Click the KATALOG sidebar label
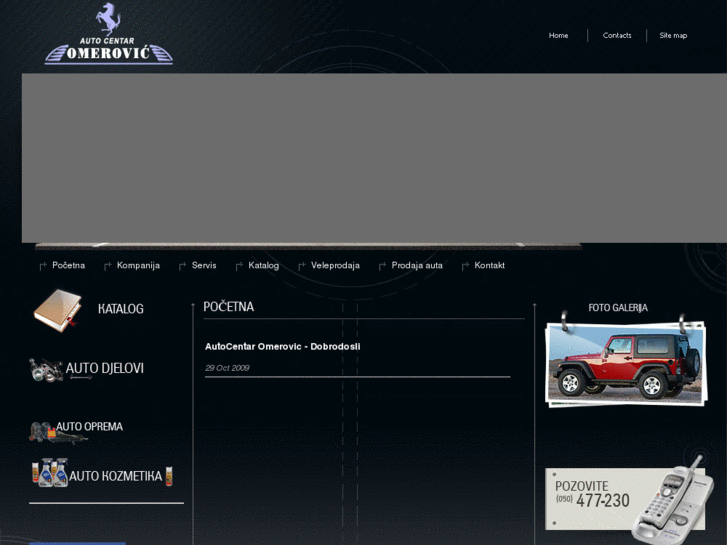The image size is (727, 545). (x=121, y=309)
